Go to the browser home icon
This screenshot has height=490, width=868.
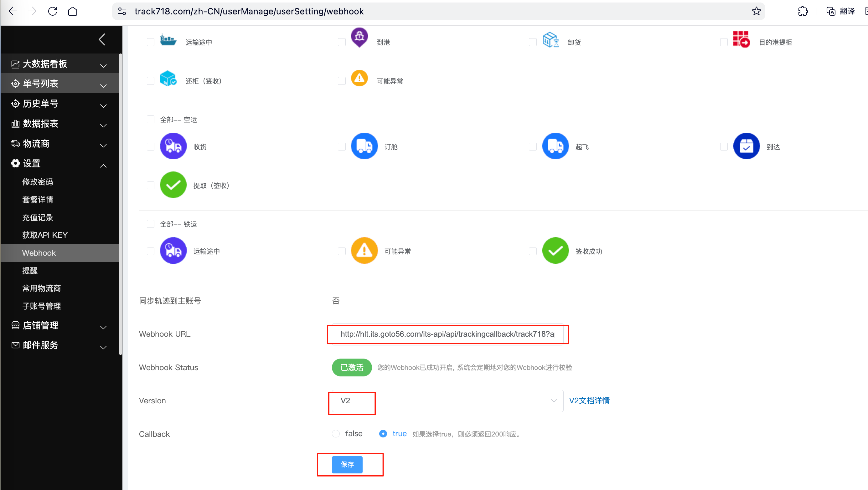click(x=73, y=11)
